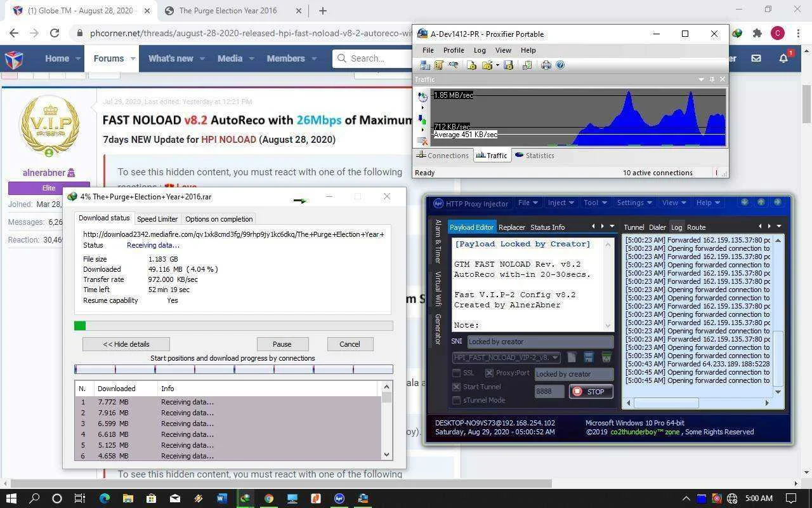
Task: Switch to Tunnel tab
Action: [x=634, y=227]
